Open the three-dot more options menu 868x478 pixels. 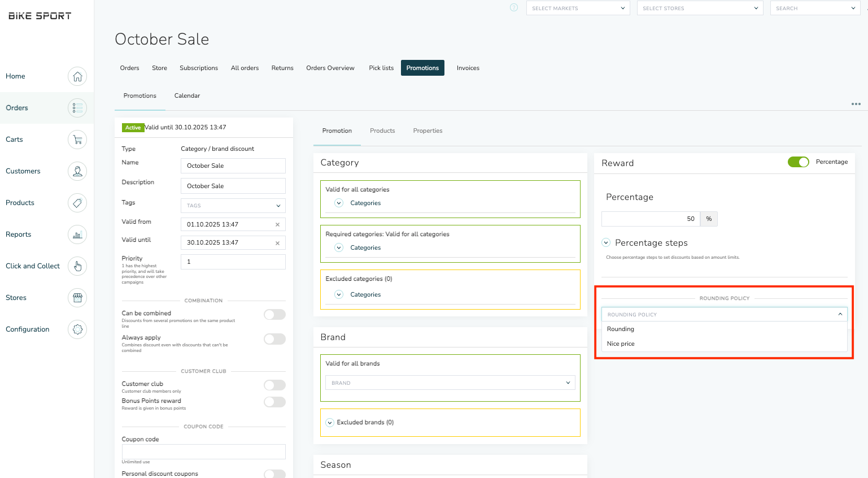pos(856,104)
